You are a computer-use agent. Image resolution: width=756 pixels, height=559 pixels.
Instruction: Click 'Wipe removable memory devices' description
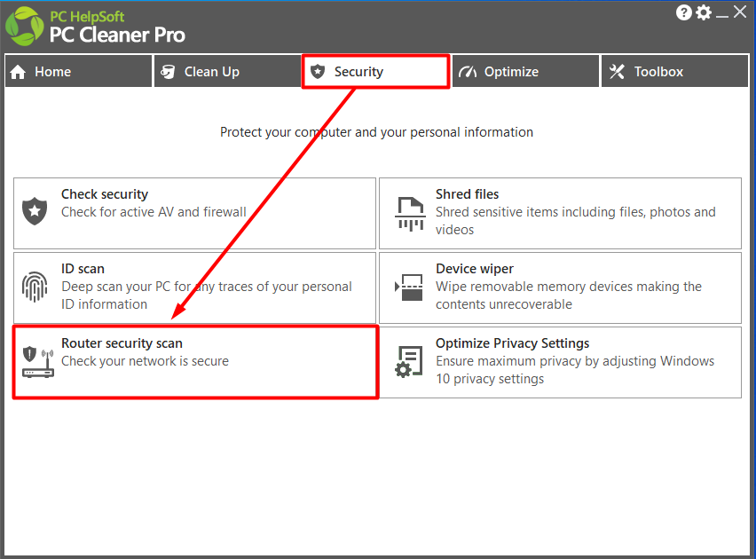569,295
